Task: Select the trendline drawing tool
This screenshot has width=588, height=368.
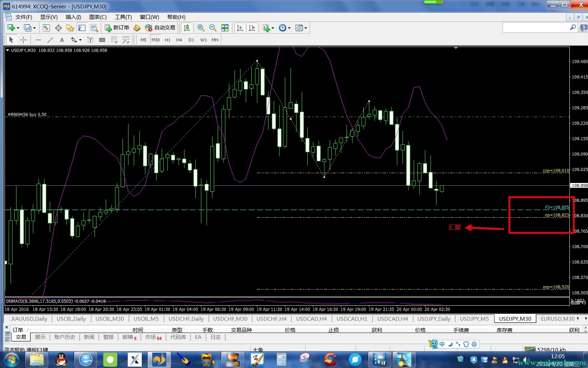Action: coord(50,40)
